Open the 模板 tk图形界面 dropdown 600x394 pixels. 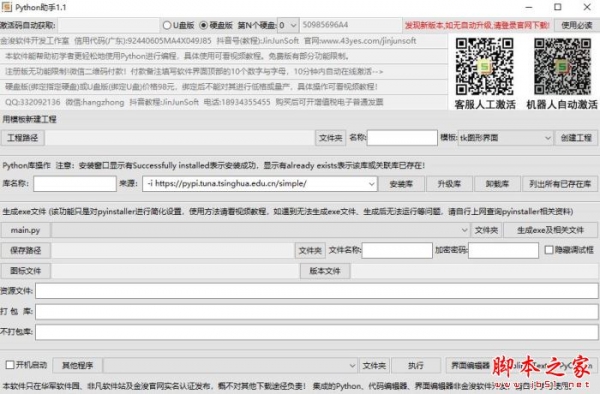(505, 138)
